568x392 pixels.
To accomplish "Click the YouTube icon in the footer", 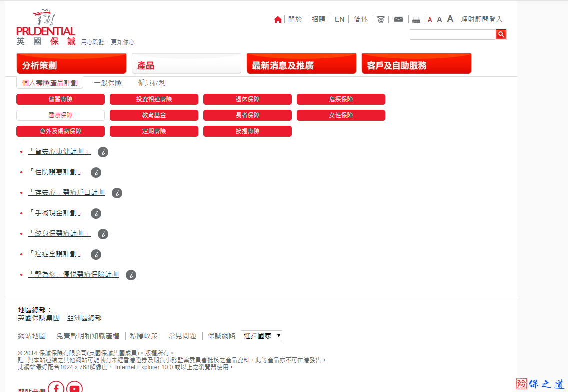I will [x=74, y=387].
